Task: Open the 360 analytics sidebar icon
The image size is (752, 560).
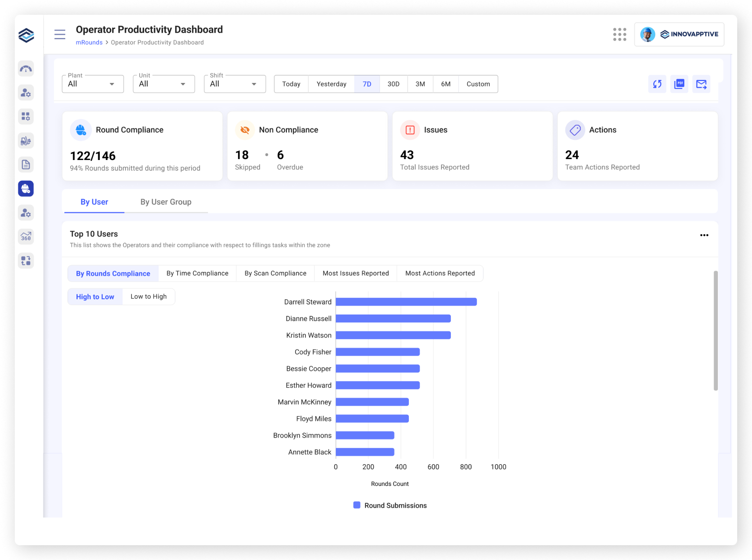Action: tap(26, 237)
